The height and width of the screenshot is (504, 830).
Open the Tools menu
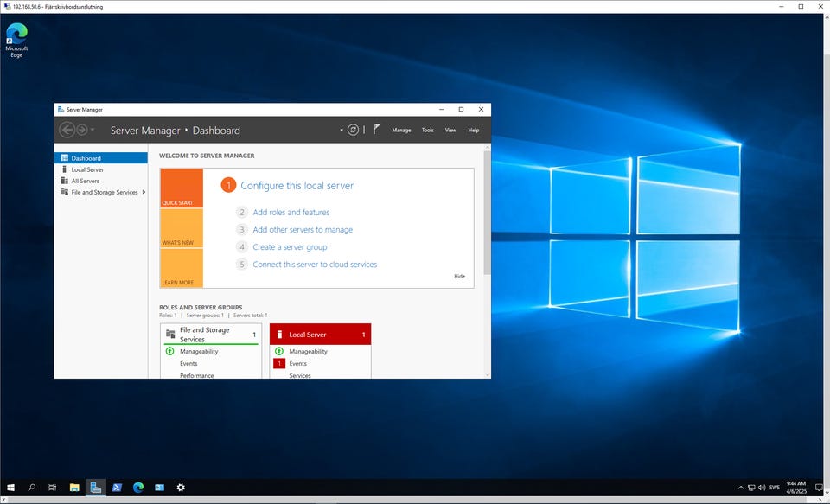(x=427, y=131)
